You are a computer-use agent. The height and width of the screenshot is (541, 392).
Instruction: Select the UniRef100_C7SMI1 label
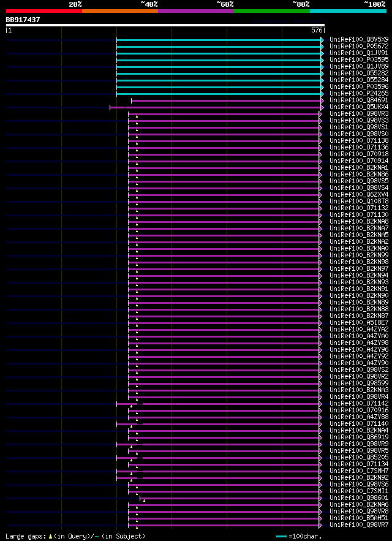coord(359,491)
